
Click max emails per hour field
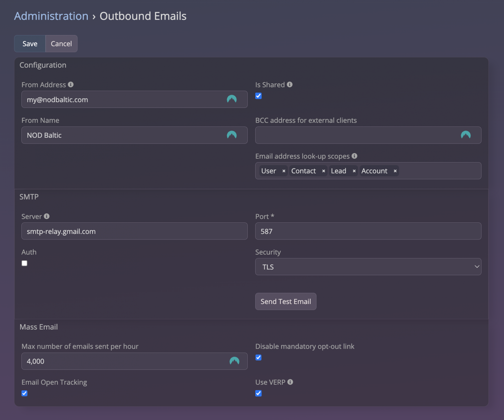click(134, 361)
